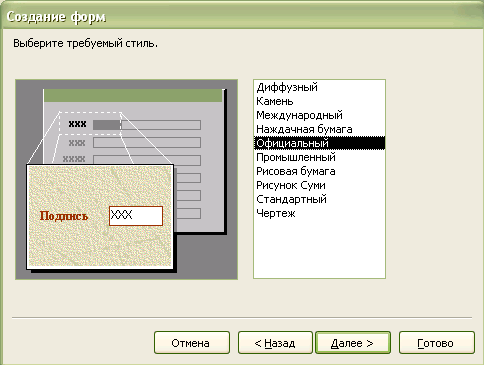Proceed with the Далее button
Screen dimensions: 484x365
click(353, 342)
